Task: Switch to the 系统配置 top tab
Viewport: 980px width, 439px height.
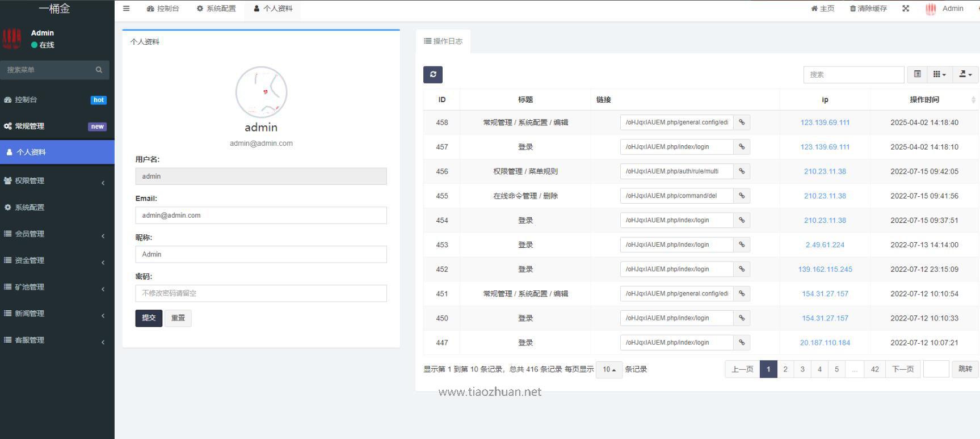Action: (x=216, y=9)
